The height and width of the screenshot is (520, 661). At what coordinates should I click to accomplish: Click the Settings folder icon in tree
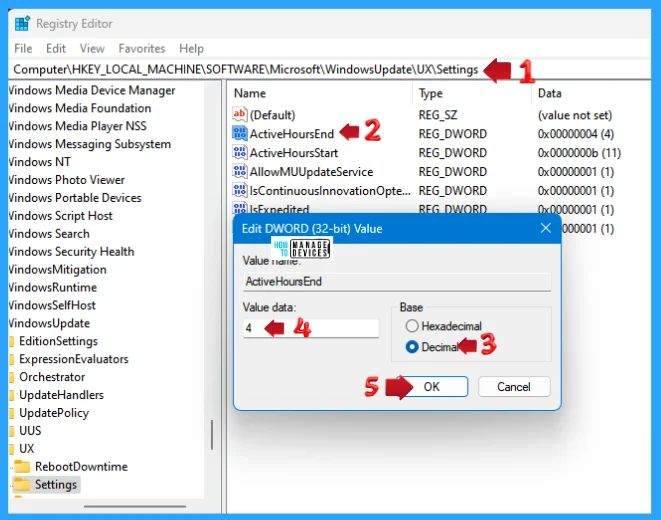(x=22, y=484)
